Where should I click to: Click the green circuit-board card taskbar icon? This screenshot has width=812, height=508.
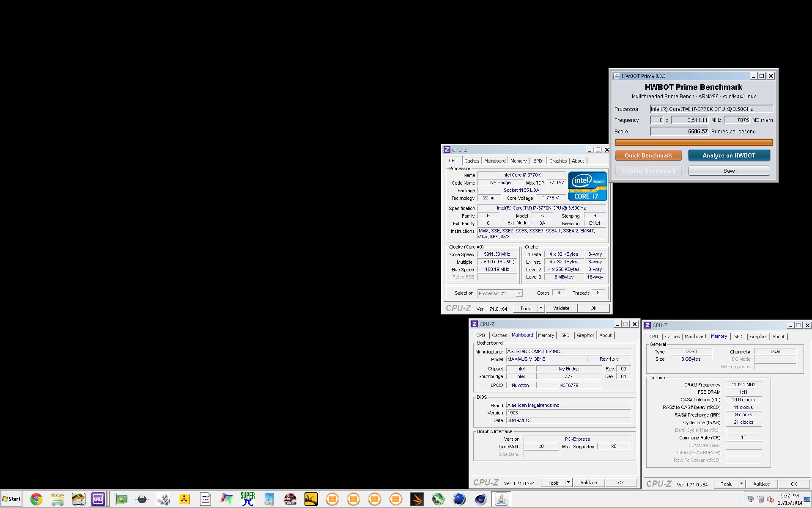tap(121, 500)
